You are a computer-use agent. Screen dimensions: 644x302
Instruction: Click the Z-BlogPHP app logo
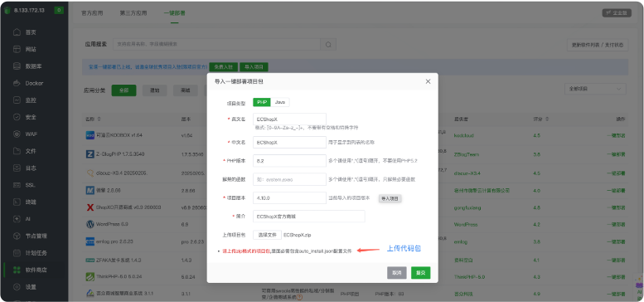tap(90, 154)
